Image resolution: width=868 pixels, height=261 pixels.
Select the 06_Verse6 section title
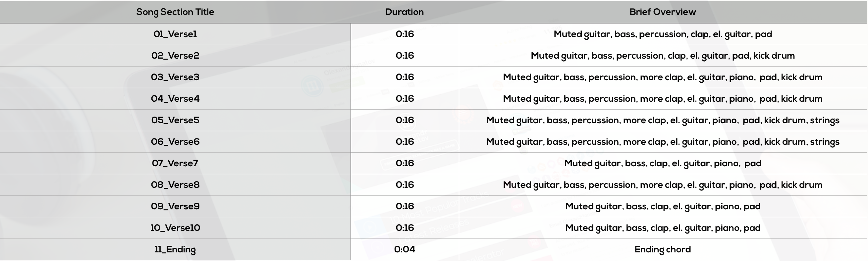(x=175, y=142)
